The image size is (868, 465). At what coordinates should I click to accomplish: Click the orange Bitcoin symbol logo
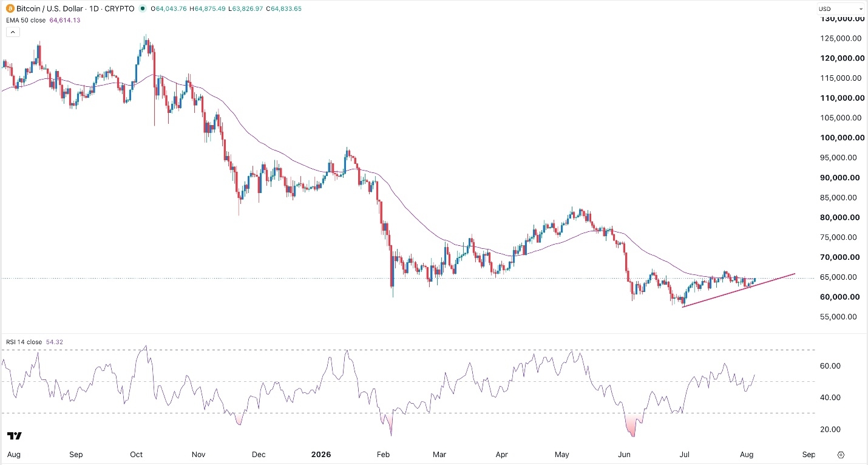[10, 8]
